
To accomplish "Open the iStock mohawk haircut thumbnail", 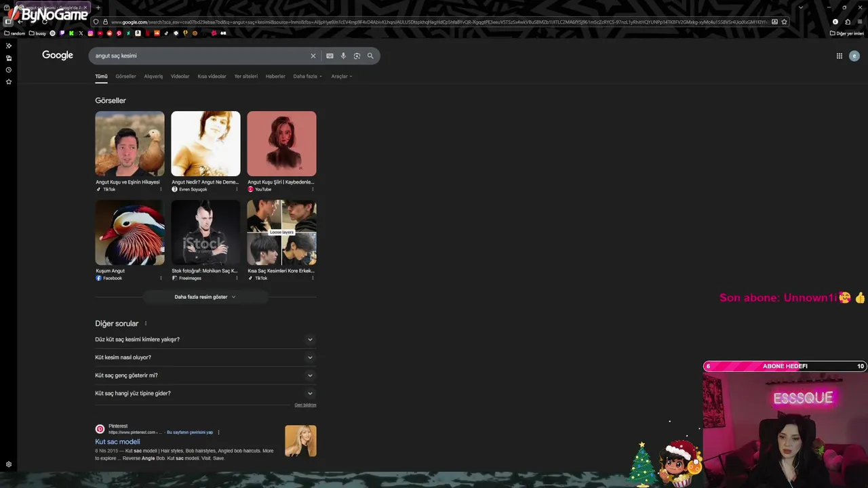I will (x=205, y=232).
